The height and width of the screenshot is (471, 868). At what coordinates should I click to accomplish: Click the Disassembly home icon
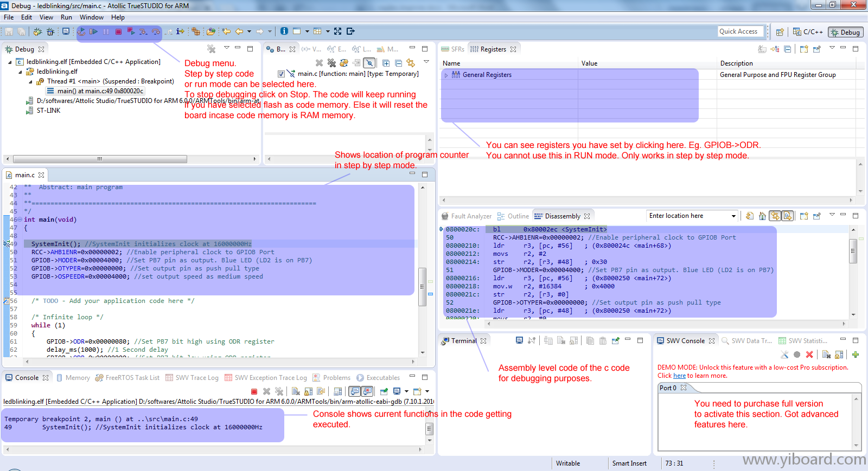[762, 216]
